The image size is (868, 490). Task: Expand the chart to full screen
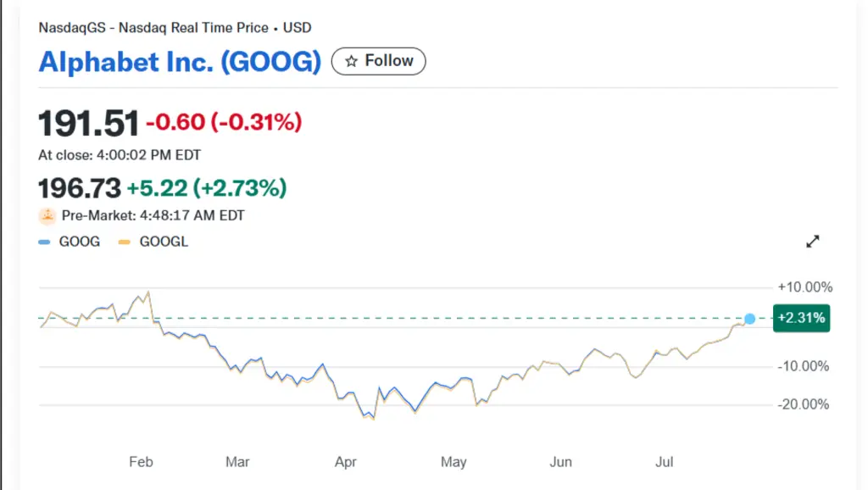[812, 242]
